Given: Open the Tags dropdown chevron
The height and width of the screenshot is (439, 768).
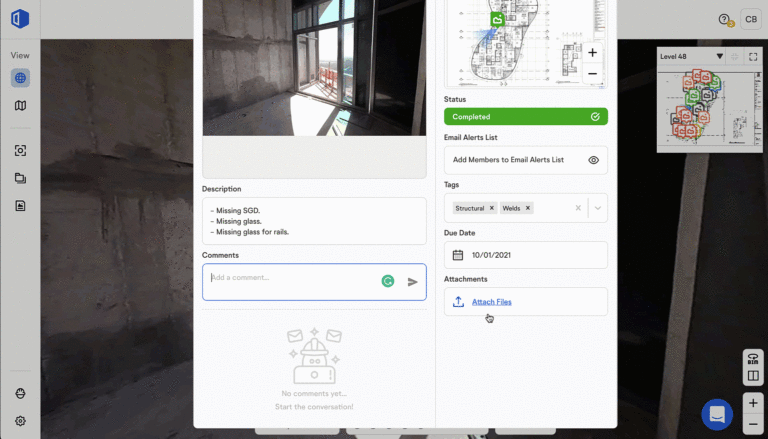Looking at the screenshot, I should click(x=597, y=208).
